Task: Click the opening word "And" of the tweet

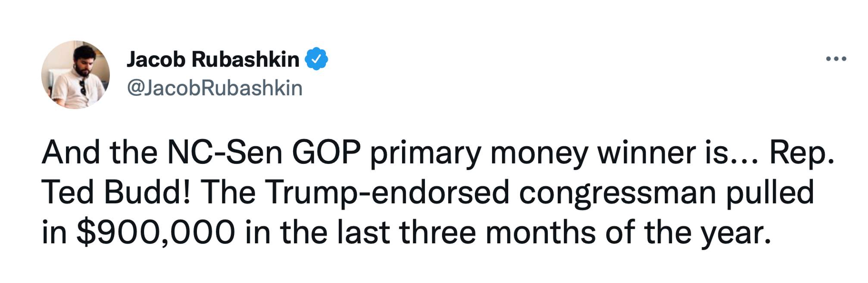Action: [x=71, y=153]
